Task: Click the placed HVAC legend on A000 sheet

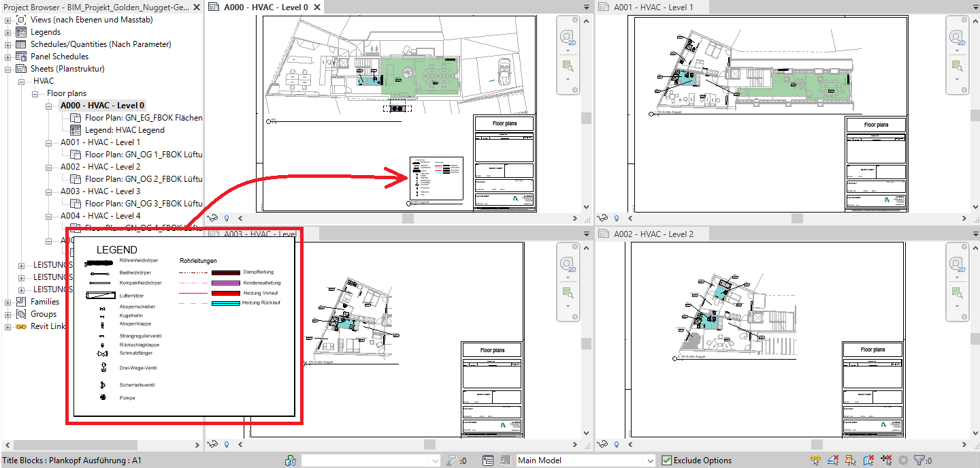Action: tap(436, 178)
